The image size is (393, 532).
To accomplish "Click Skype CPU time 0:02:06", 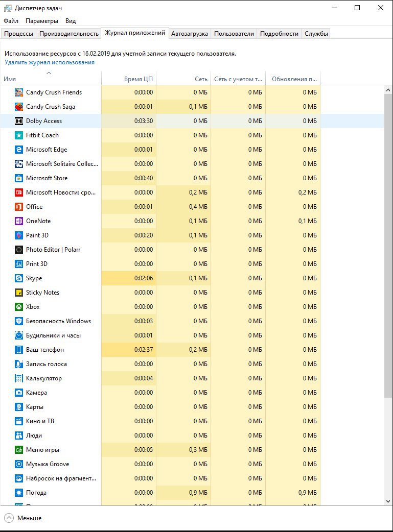I will pyautogui.click(x=143, y=278).
